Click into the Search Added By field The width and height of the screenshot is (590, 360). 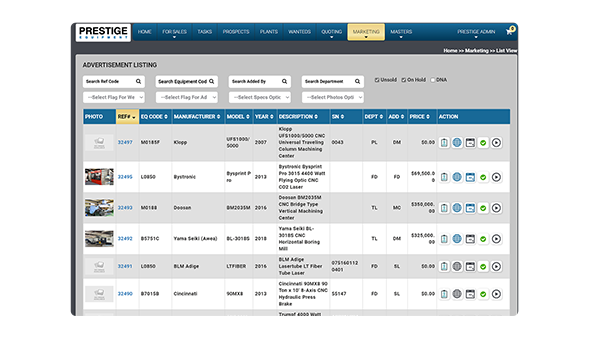coord(260,81)
